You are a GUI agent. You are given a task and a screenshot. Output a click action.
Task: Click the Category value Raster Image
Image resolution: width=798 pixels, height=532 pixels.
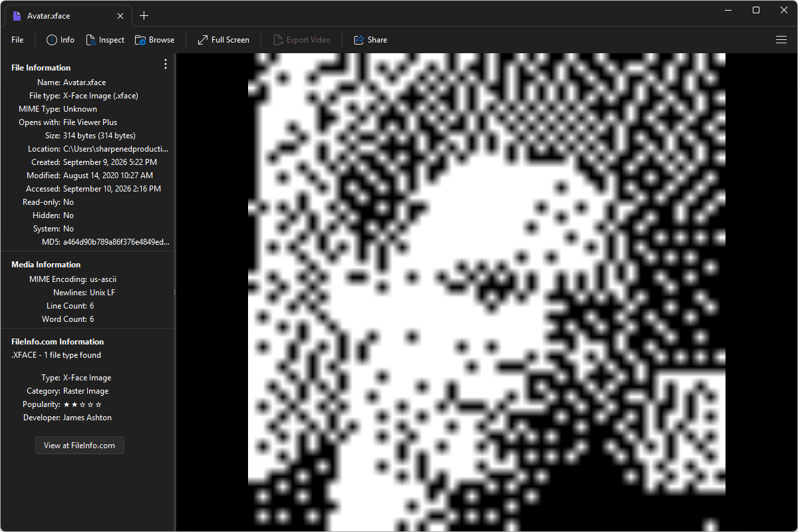[x=86, y=391]
